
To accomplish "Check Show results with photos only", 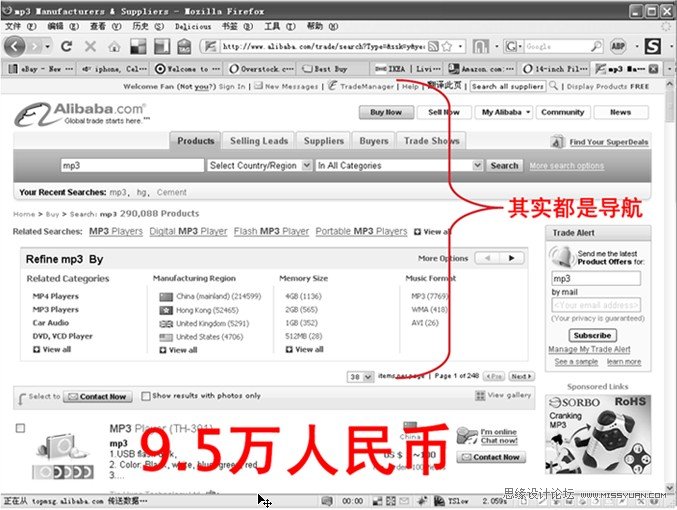I will click(146, 396).
